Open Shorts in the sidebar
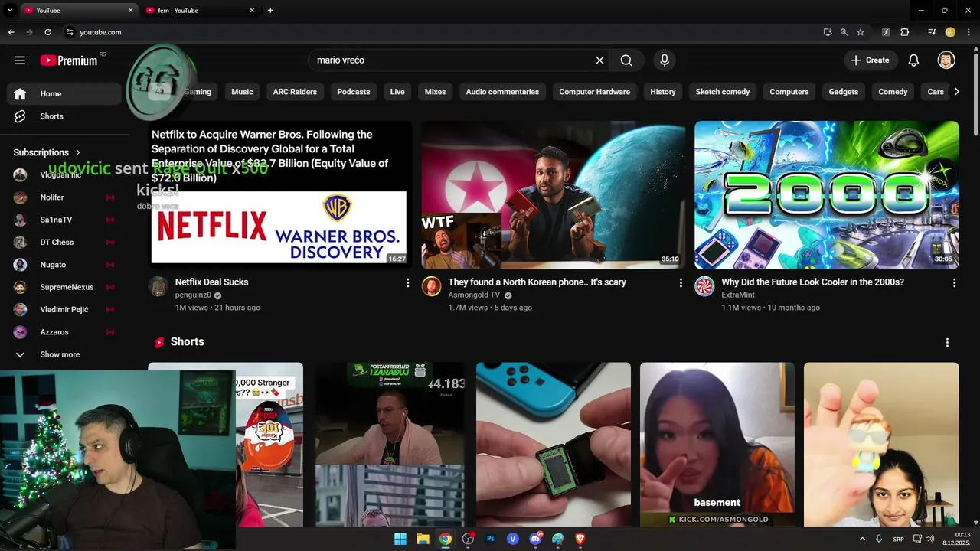Screen dimensions: 980x551 [64, 116]
